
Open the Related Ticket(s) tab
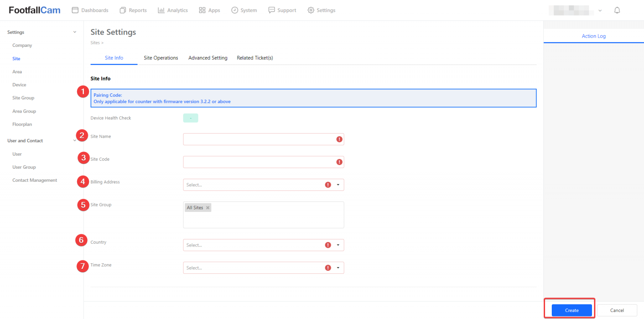[254, 58]
